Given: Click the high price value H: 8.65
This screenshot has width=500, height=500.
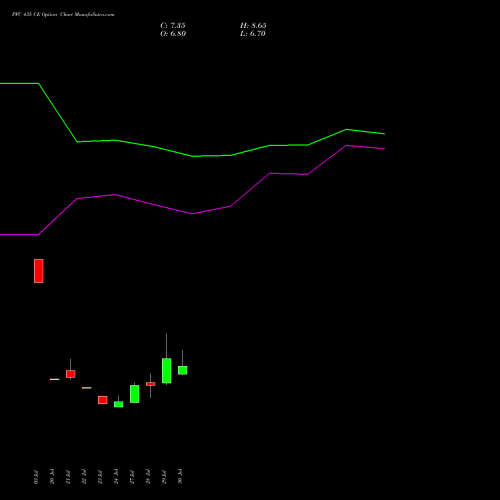Looking at the screenshot, I should point(253,26).
